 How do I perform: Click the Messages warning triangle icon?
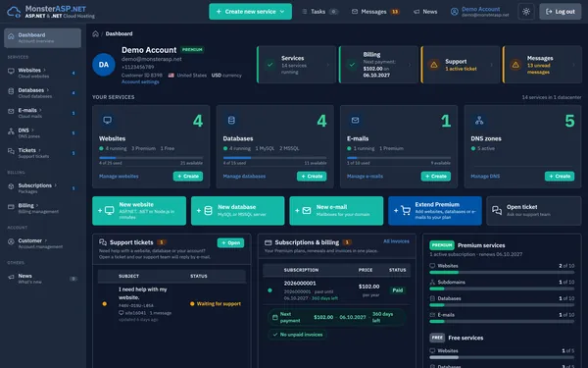tap(515, 65)
